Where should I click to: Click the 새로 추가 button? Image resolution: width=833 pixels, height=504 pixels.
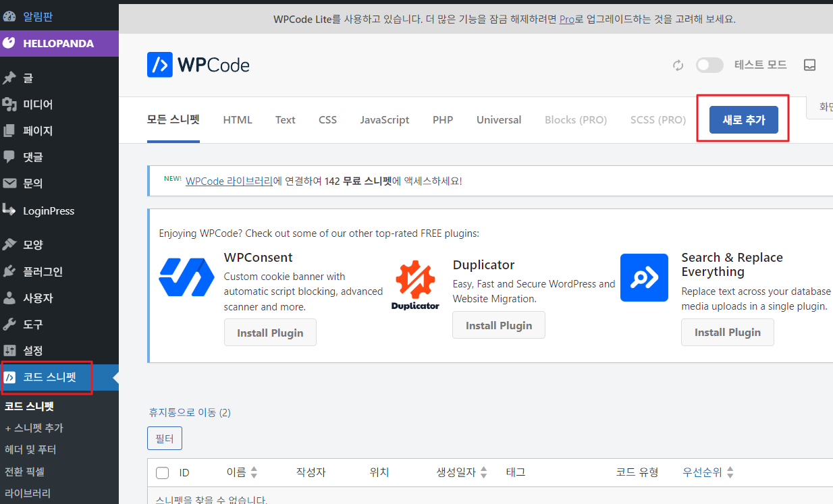click(x=743, y=120)
